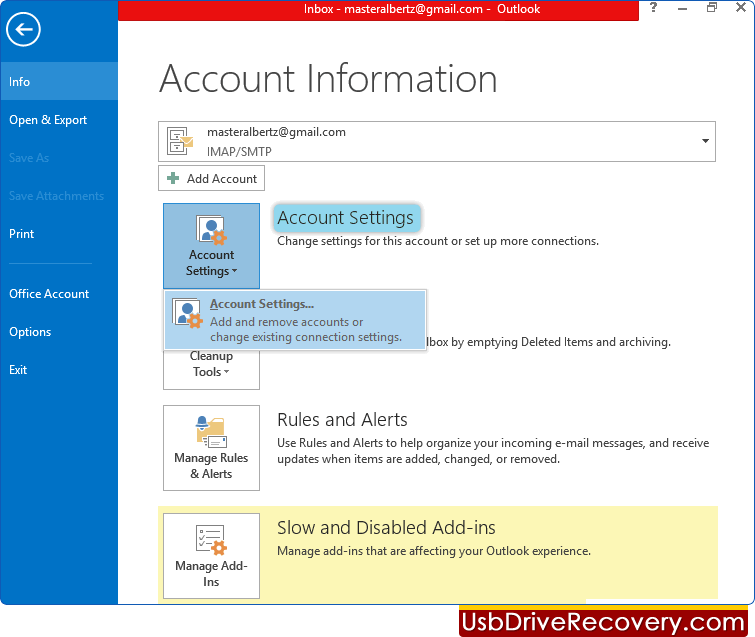The width and height of the screenshot is (755, 637).
Task: Click the person-gear icon in dropdown menu entry
Action: tap(187, 313)
